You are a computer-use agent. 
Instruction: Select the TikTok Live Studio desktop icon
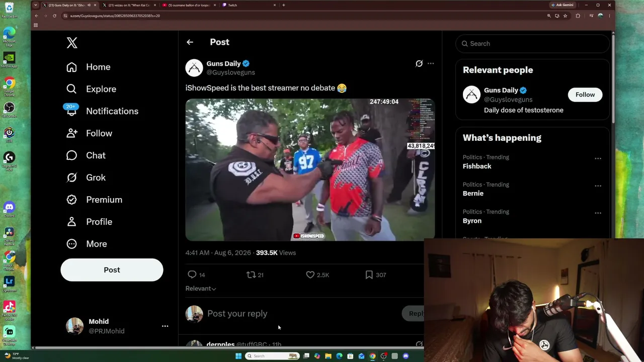[9, 309]
